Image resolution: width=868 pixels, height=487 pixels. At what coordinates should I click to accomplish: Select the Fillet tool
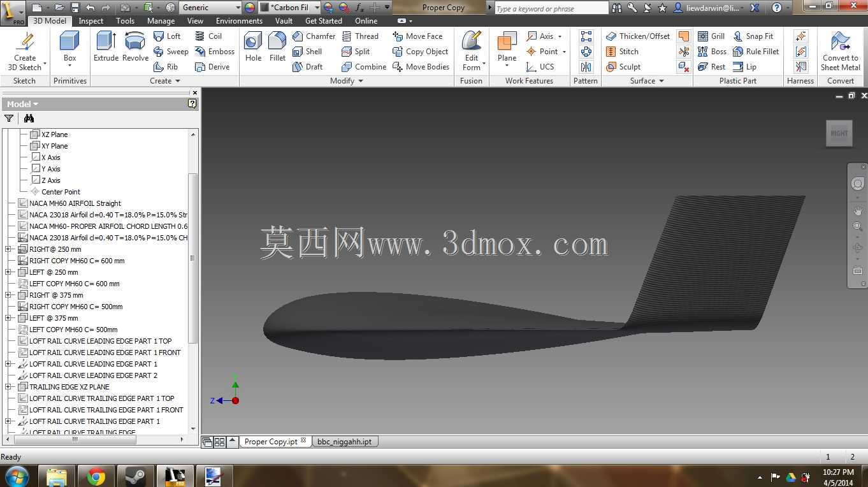[277, 47]
